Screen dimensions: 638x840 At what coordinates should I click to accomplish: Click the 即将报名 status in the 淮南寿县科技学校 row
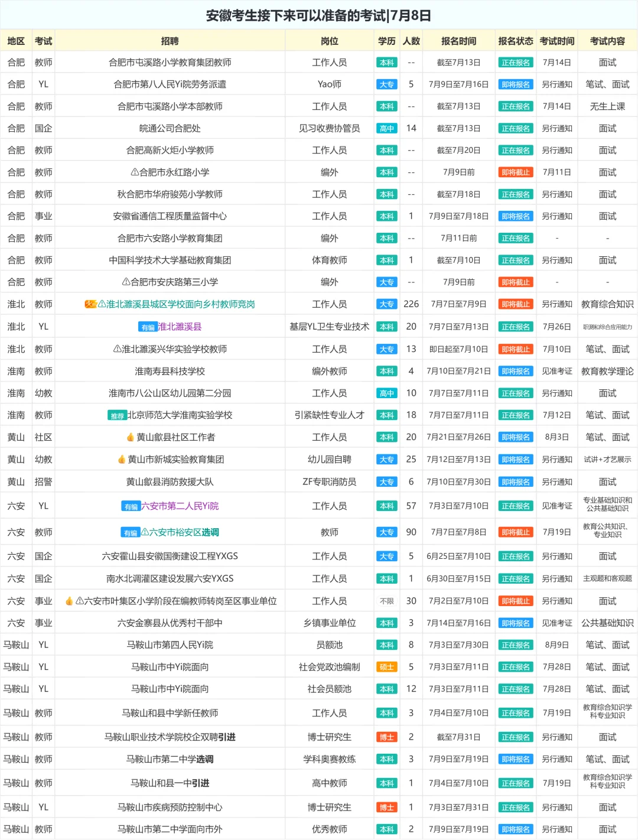point(516,372)
